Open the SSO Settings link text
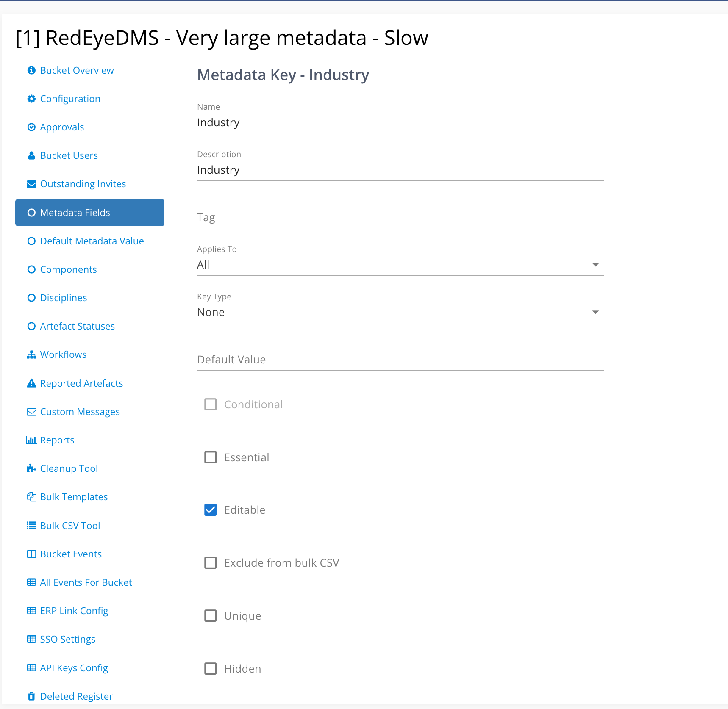 pyautogui.click(x=68, y=639)
